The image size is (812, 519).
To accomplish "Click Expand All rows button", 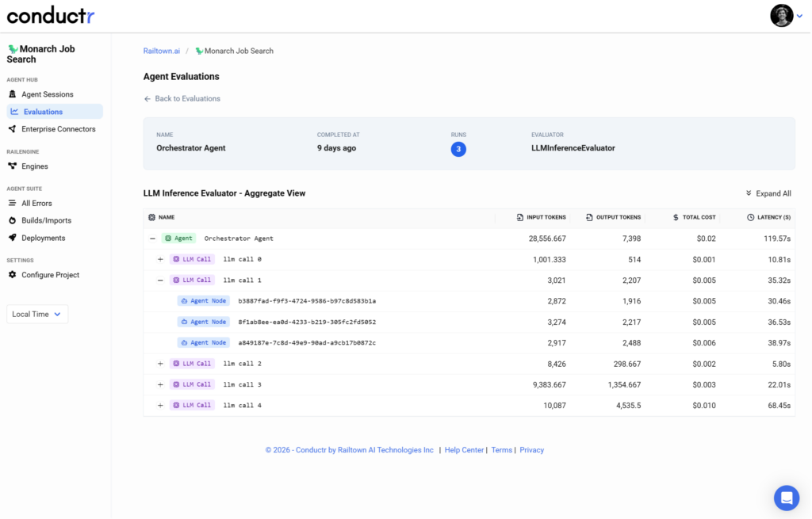I will click(768, 193).
